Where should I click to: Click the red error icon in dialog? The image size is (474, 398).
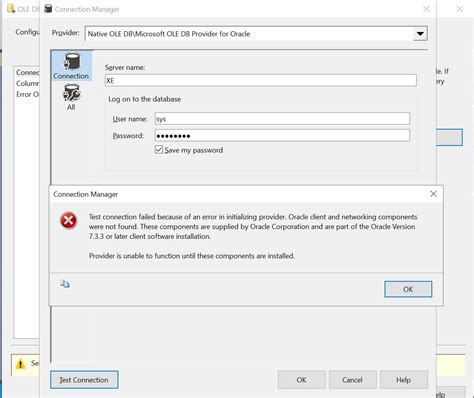[x=68, y=221]
